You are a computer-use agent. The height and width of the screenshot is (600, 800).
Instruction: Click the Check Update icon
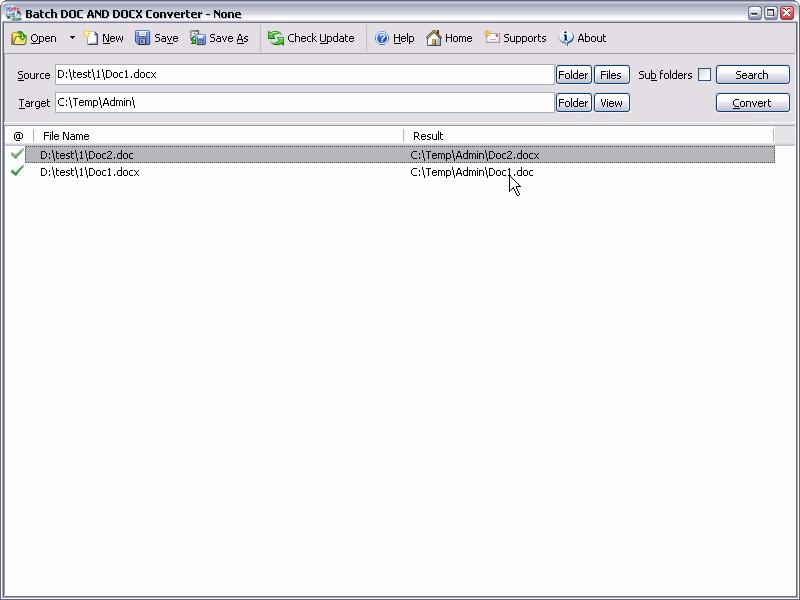click(x=276, y=38)
